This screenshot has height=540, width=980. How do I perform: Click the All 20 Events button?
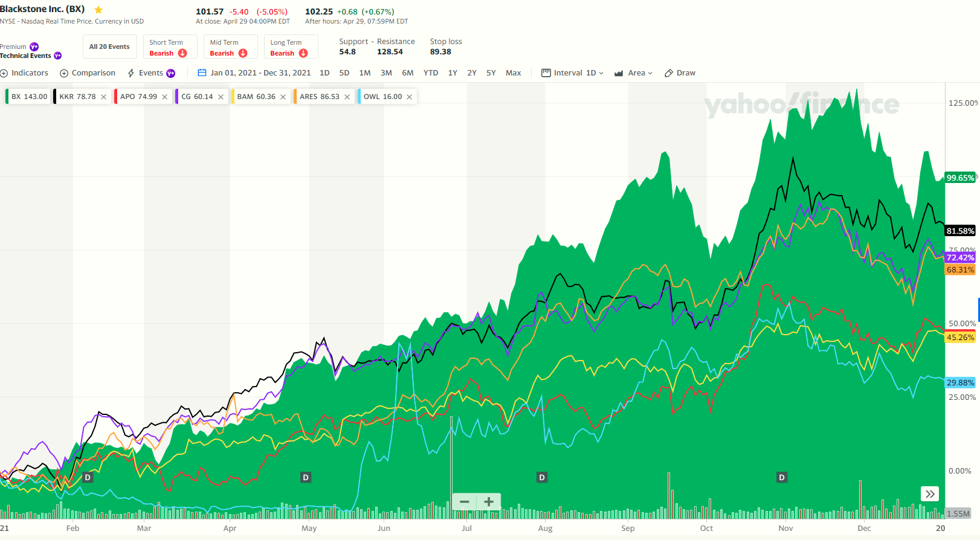[x=110, y=47]
